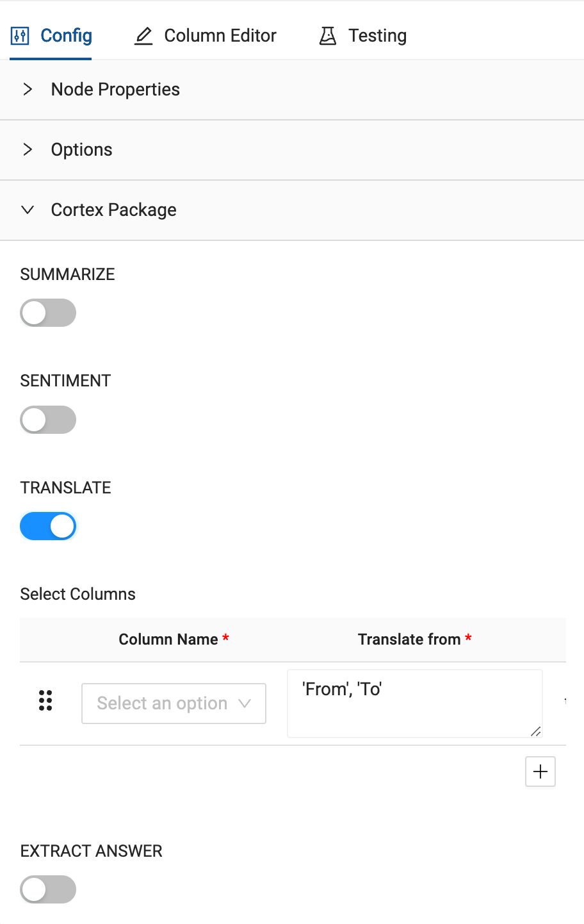Select the Config tab
The image size is (584, 924).
click(x=66, y=36)
